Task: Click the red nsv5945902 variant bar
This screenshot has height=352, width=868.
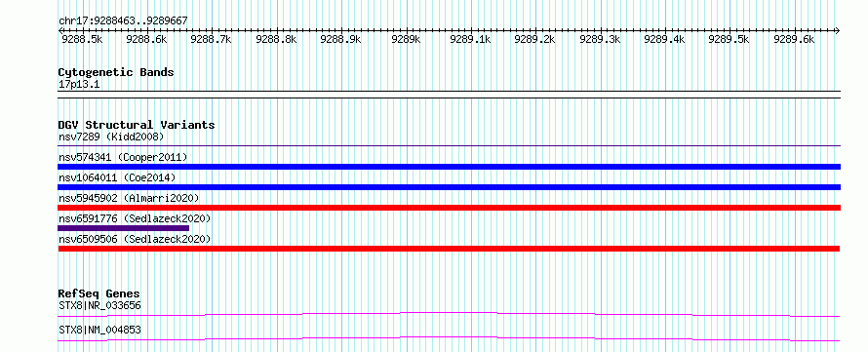Action: tap(449, 208)
